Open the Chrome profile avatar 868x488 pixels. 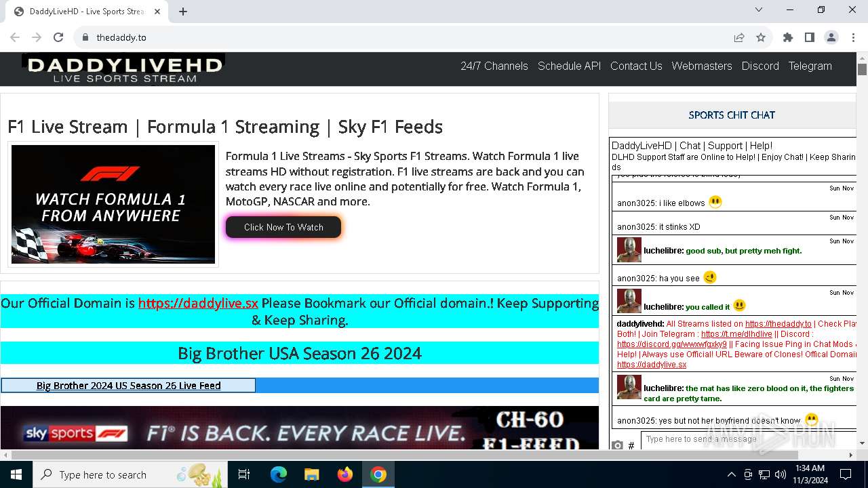click(x=831, y=37)
